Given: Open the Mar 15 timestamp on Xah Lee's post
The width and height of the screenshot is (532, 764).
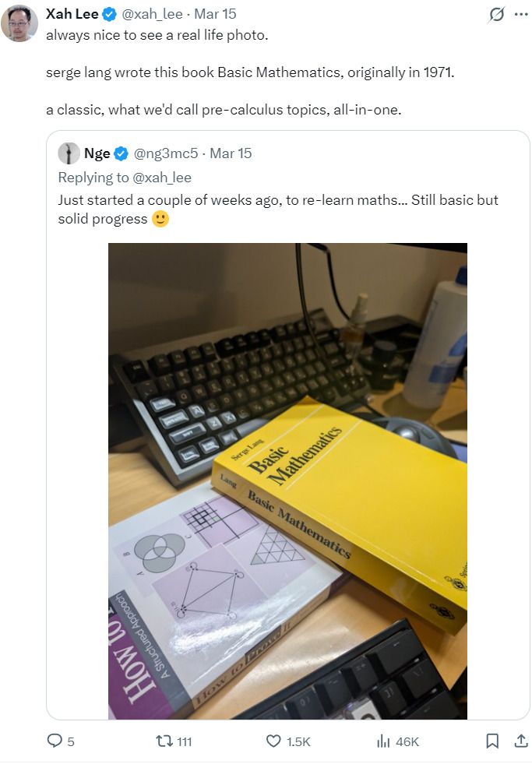Looking at the screenshot, I should tap(214, 14).
